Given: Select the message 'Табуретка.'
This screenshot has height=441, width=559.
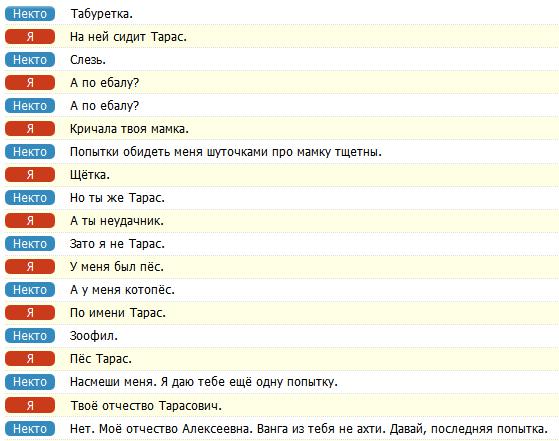Looking at the screenshot, I should [102, 14].
